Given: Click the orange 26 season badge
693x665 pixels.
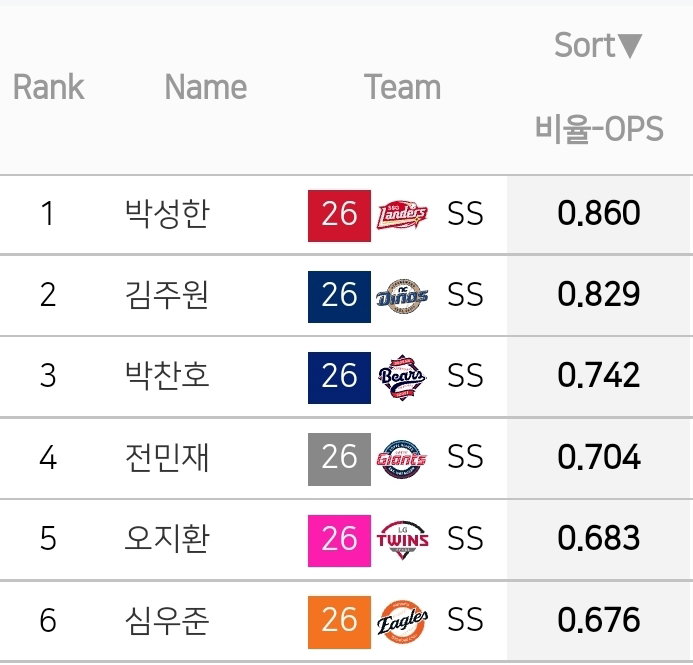Looking at the screenshot, I should (339, 622).
